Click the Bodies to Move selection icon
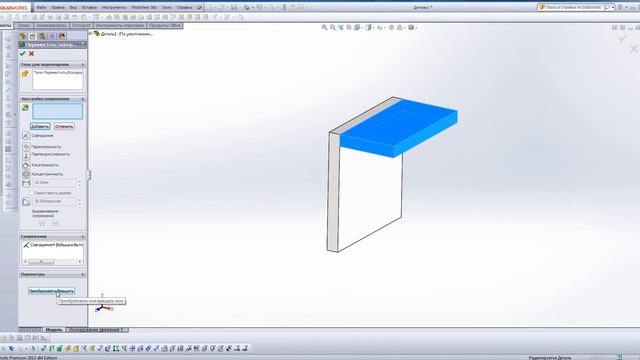Image resolution: width=640 pixels, height=360 pixels. point(25,73)
